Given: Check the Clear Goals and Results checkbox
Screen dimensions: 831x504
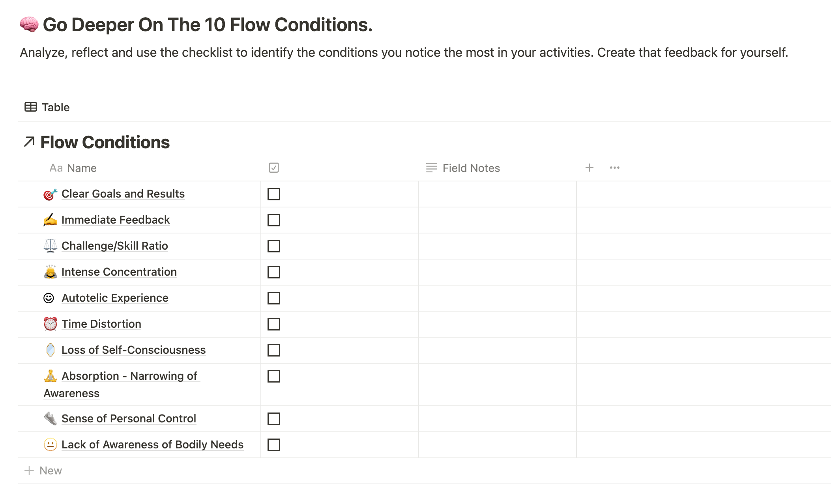Looking at the screenshot, I should pyautogui.click(x=274, y=194).
